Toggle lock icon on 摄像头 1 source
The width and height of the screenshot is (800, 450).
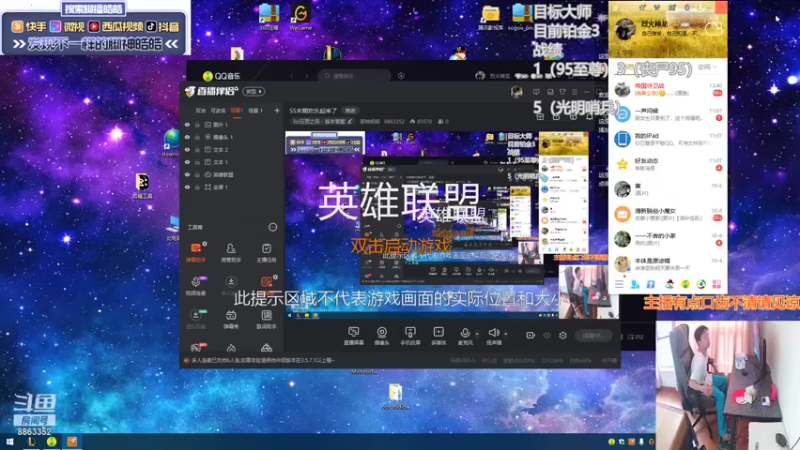tap(197, 137)
